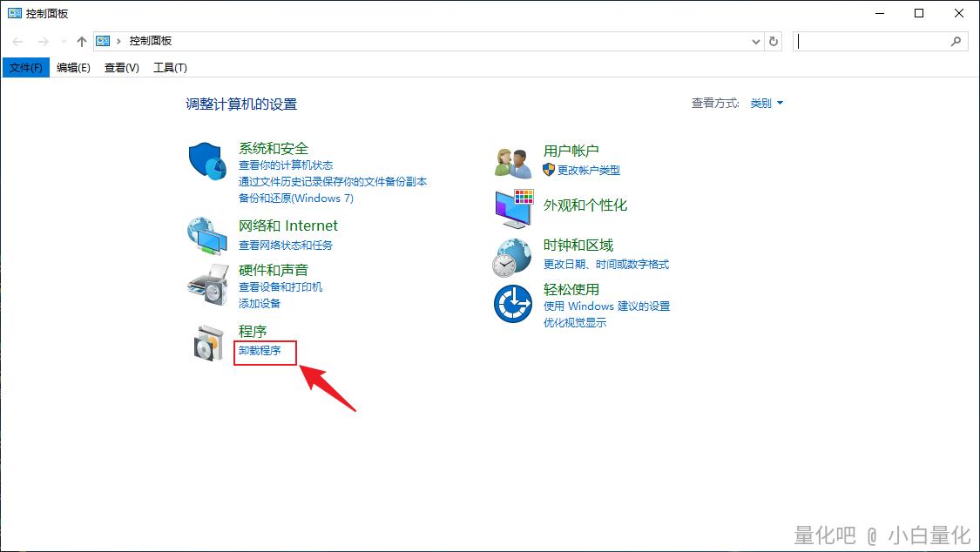Click the Network and Internet globe icon
This screenshot has height=552, width=980.
coord(207,234)
